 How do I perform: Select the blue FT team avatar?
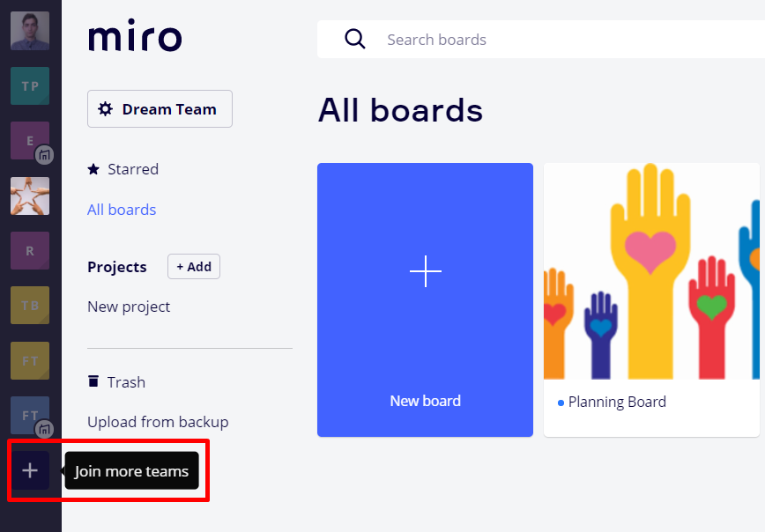30,415
